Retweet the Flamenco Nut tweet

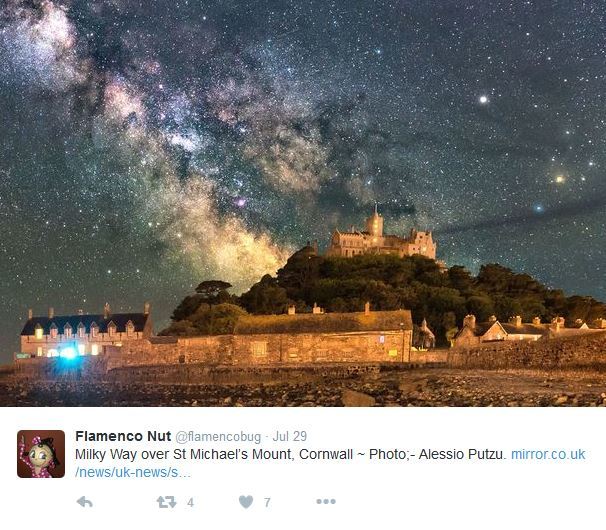coord(166,502)
